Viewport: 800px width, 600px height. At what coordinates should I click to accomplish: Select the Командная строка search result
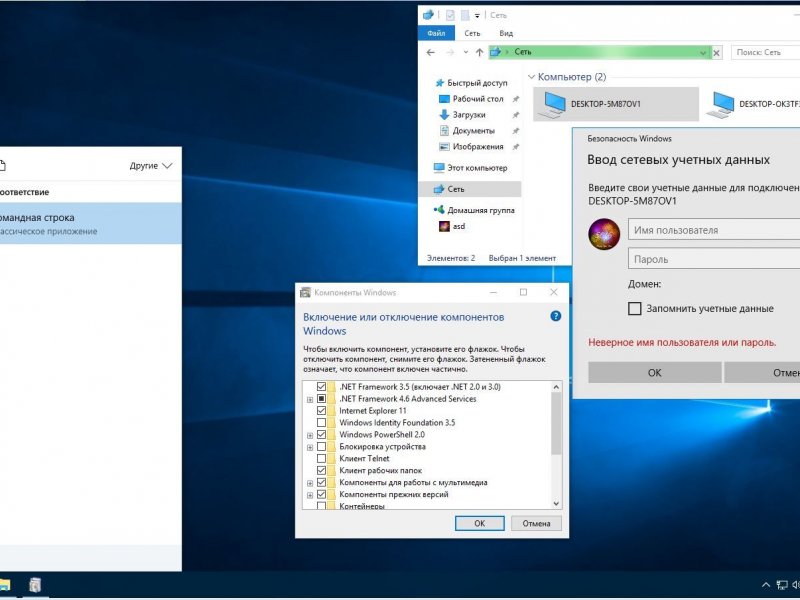[x=91, y=223]
